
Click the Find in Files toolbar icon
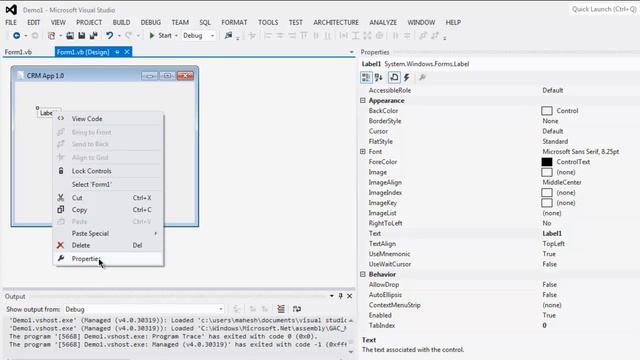(x=229, y=36)
